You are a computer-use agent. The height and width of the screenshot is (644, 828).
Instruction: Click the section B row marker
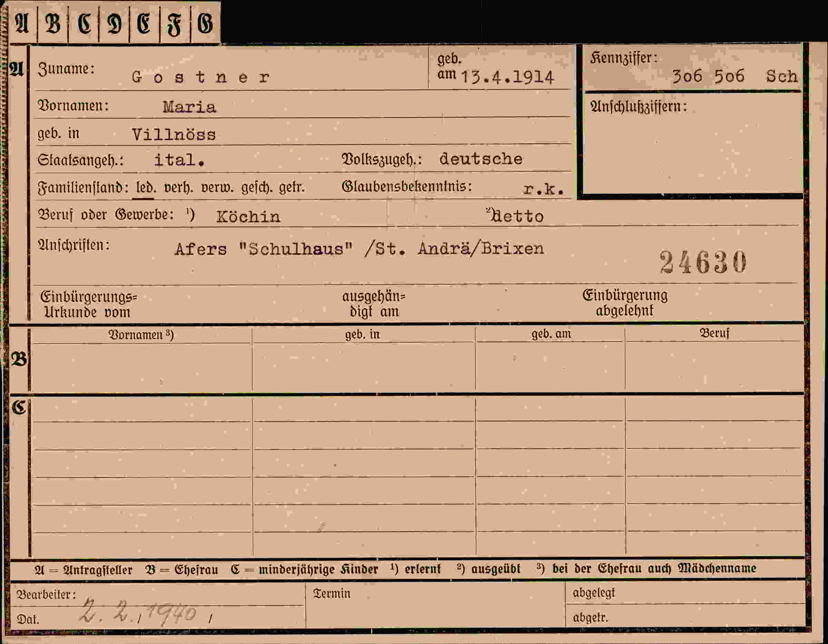19,359
